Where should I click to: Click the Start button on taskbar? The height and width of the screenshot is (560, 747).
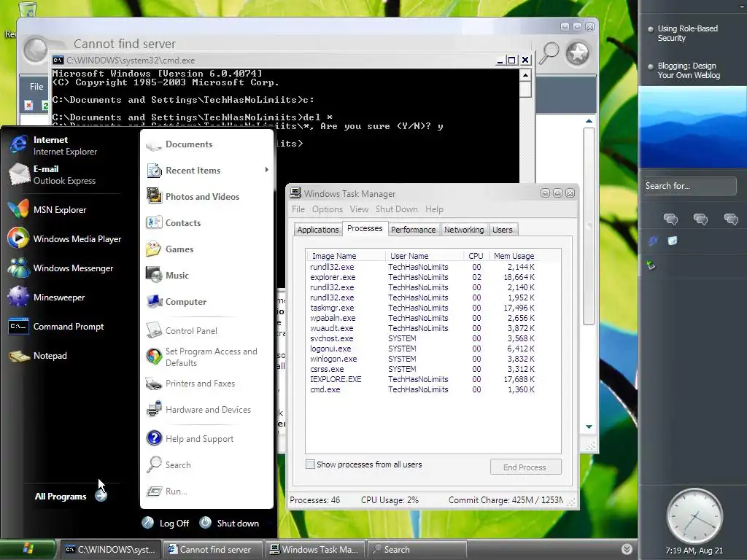28,549
